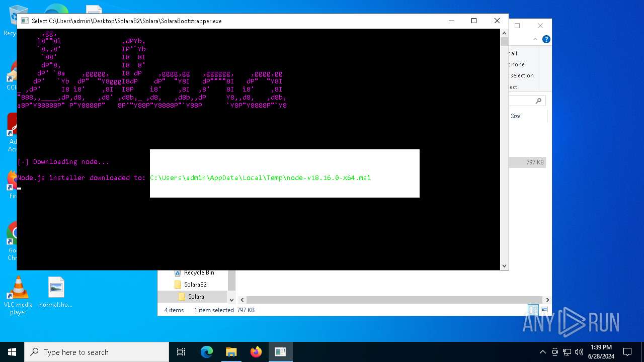Minimize the console window
Viewport: 644px width, 362px height.
(x=451, y=21)
